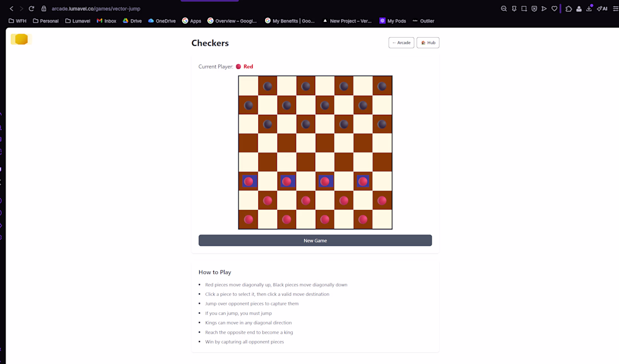Expand the Personal bookmarks folder
Screen dimensions: 619x364
click(46, 21)
